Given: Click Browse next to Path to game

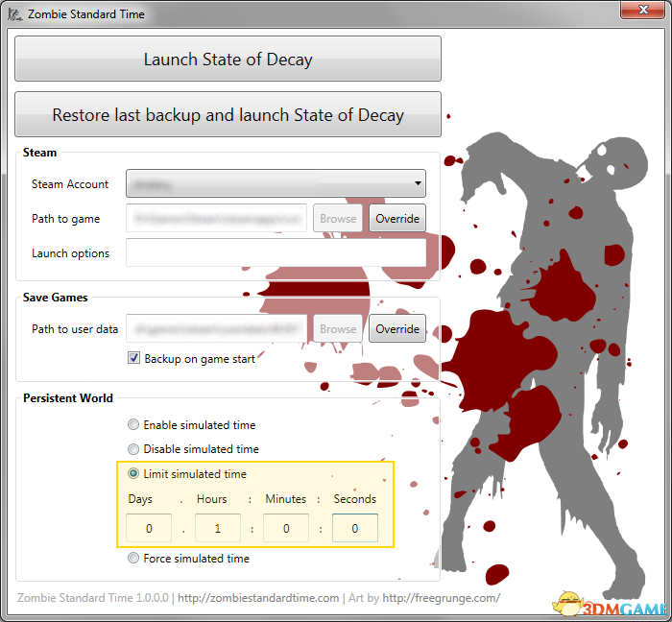Looking at the screenshot, I should click(338, 218).
